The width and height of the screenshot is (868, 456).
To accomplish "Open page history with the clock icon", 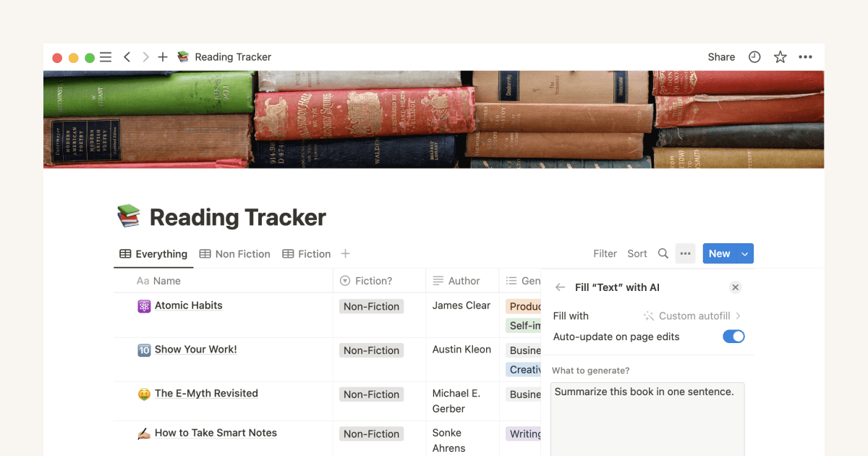I will (x=754, y=56).
